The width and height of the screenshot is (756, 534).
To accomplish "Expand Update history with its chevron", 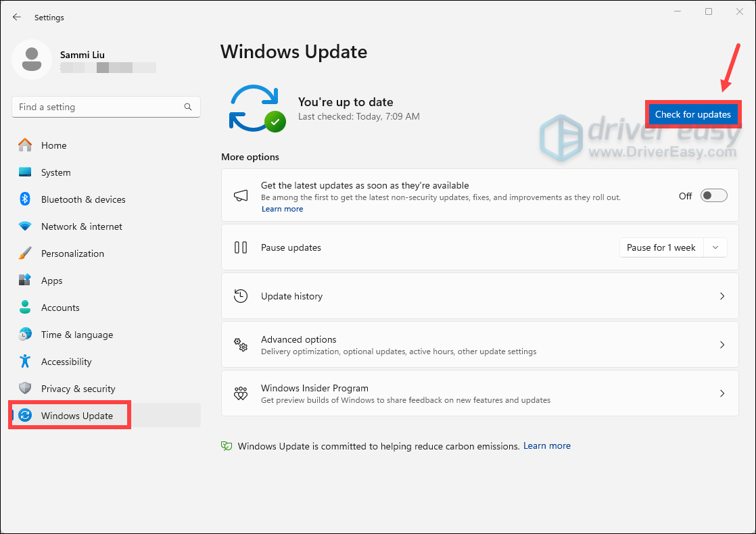I will tap(722, 296).
